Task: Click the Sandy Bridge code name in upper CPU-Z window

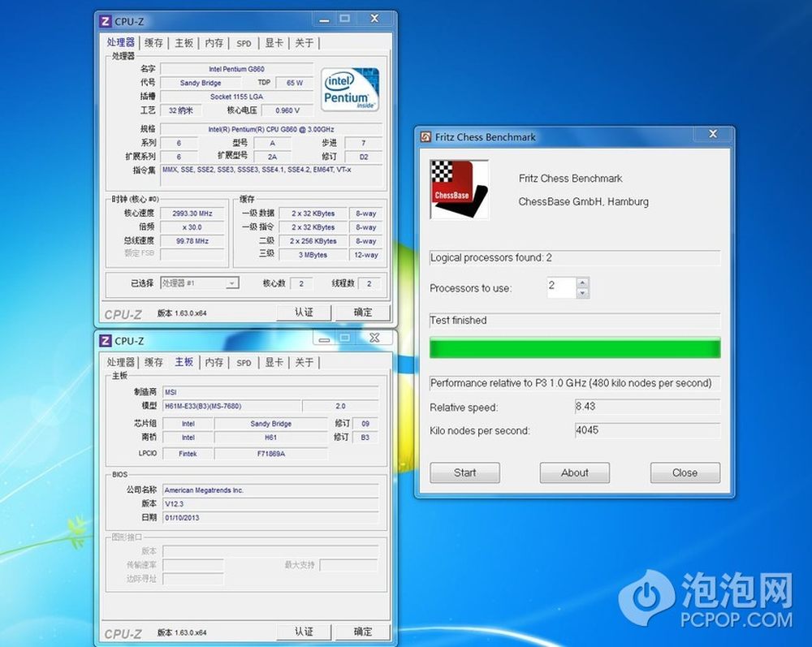Action: coord(201,83)
